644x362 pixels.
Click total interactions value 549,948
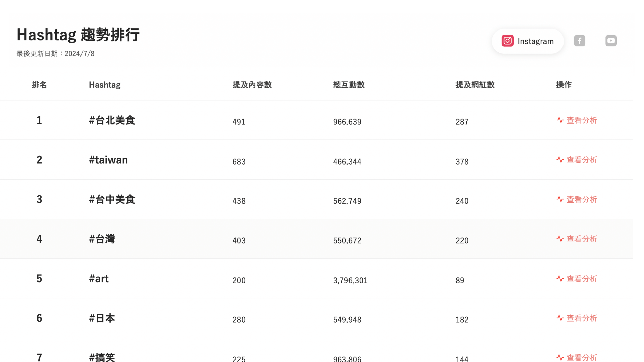tap(347, 320)
